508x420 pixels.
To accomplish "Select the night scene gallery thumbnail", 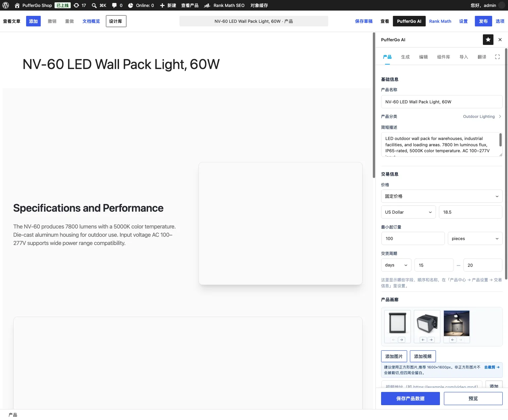I will [x=456, y=323].
